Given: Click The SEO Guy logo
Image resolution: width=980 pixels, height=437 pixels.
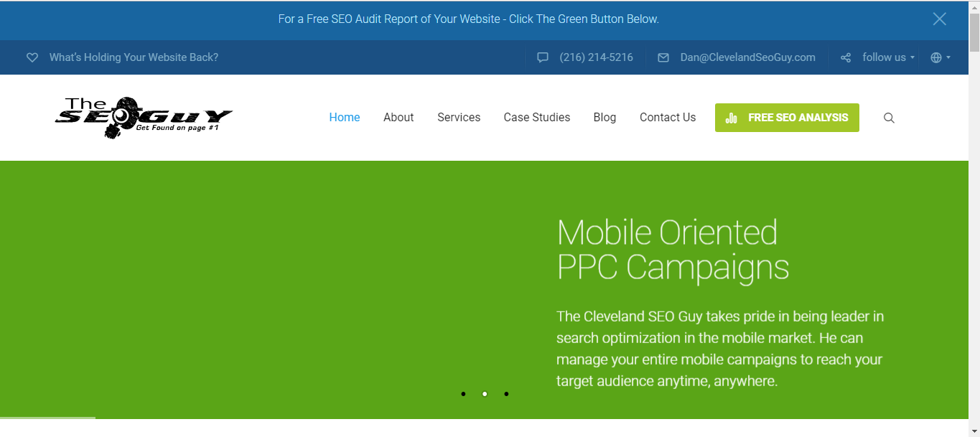Looking at the screenshot, I should coord(144,118).
